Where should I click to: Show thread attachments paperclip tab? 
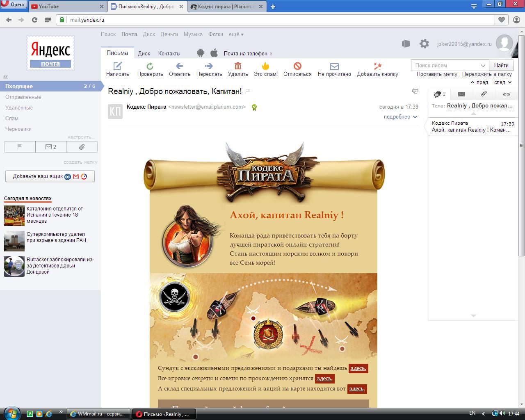pyautogui.click(x=484, y=94)
